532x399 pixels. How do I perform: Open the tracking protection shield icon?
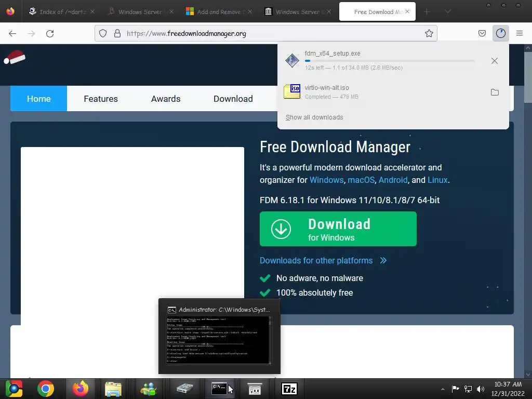click(x=103, y=33)
